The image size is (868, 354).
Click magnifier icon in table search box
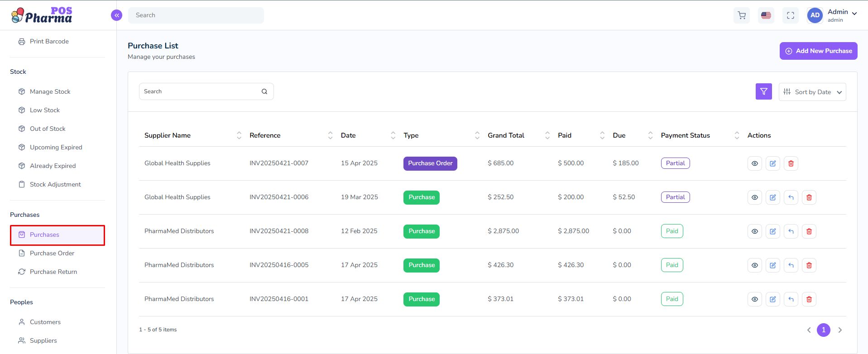point(264,91)
